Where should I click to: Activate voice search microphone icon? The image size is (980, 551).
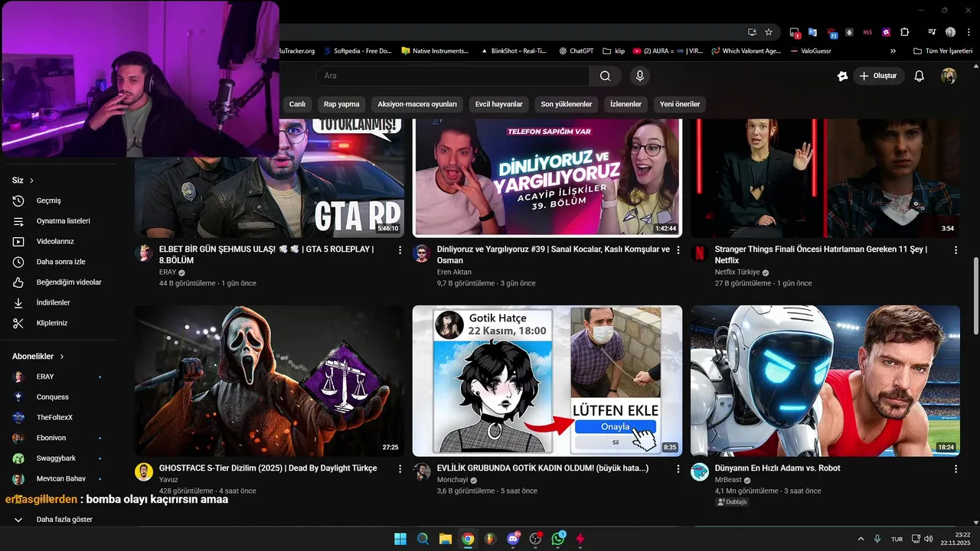click(640, 76)
